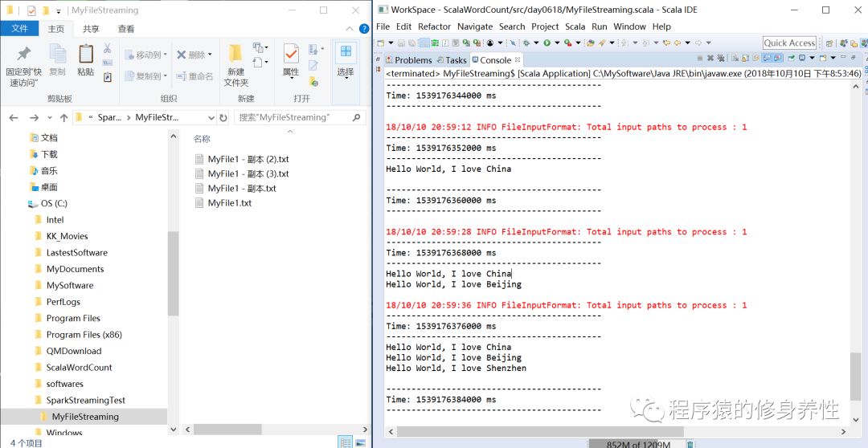The width and height of the screenshot is (868, 448).
Task: Click the Console vertical scrollbar thumb
Action: [855, 377]
